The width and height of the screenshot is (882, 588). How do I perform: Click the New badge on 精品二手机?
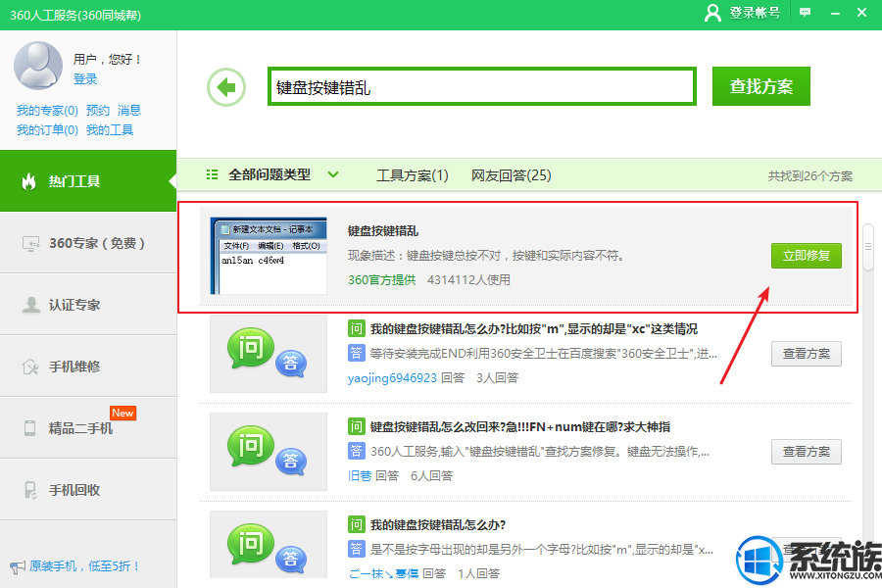pyautogui.click(x=122, y=413)
